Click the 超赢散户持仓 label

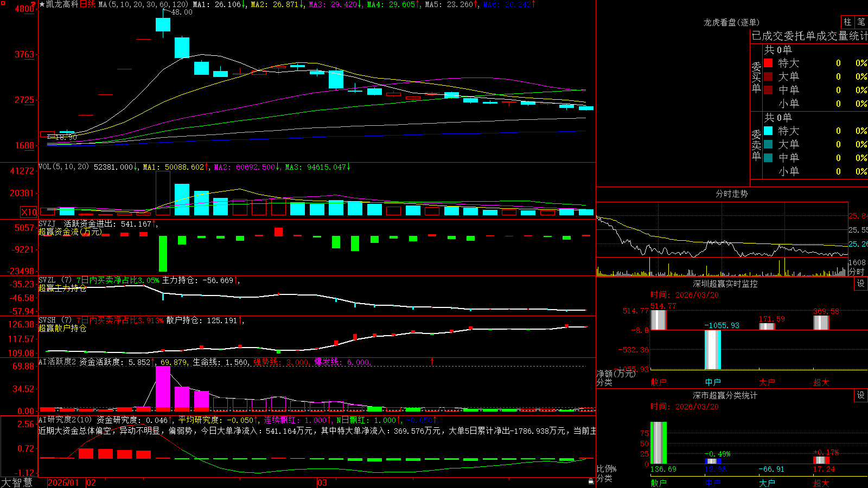62,329
